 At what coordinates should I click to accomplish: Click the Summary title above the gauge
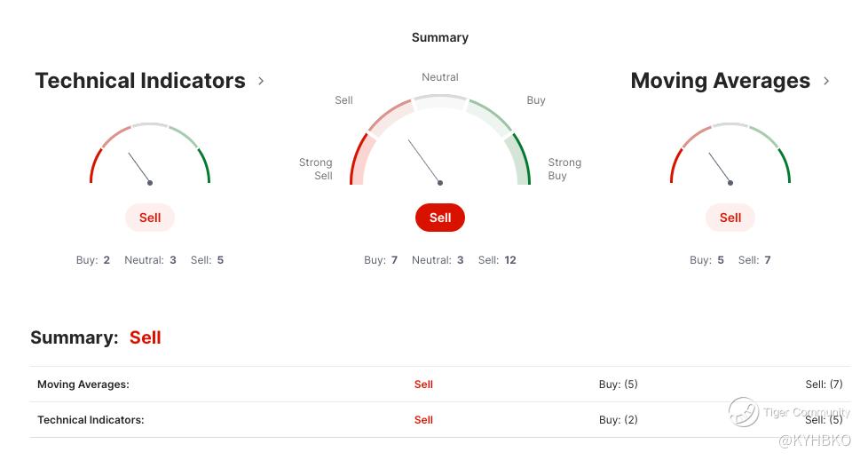coord(440,37)
